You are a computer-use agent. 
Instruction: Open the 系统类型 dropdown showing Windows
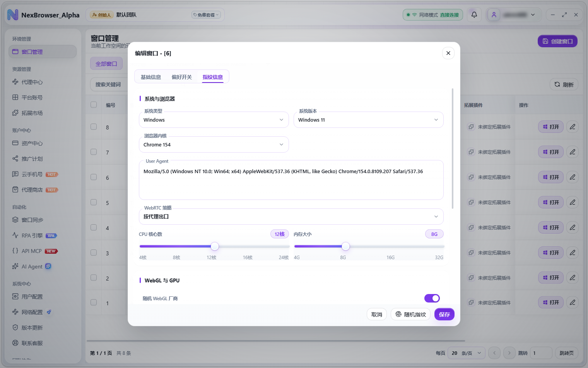[x=214, y=120]
